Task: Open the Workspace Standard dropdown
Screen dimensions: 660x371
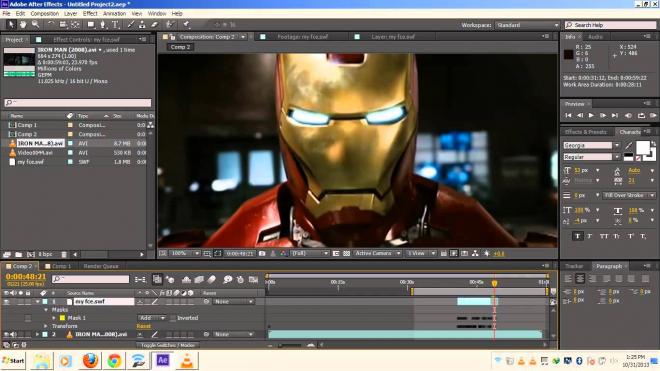Action: coord(527,25)
